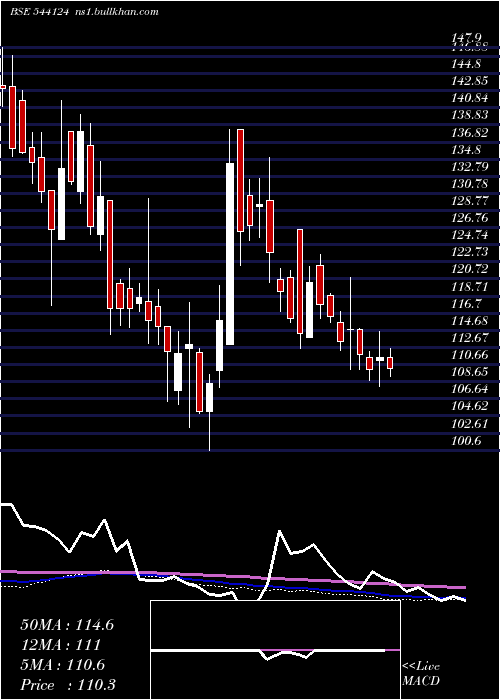Click the 140.84 price level label
Viewport: 500px width, 700px height.
pyautogui.click(x=470, y=98)
